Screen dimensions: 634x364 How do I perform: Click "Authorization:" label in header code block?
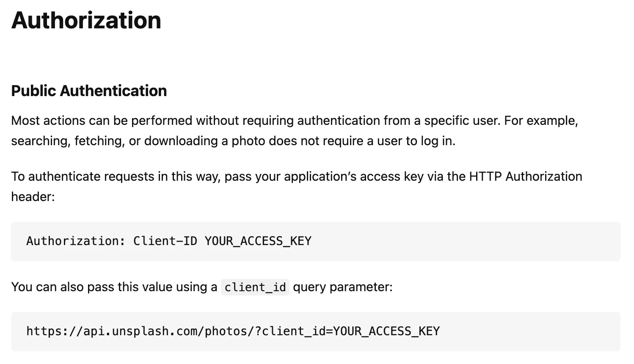tap(76, 241)
